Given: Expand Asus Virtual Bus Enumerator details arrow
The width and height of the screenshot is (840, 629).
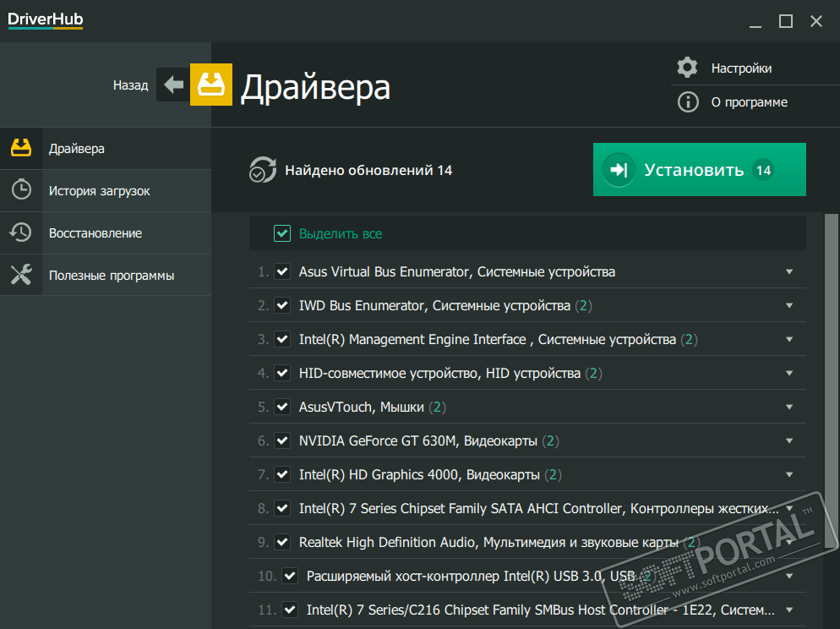Looking at the screenshot, I should (789, 271).
